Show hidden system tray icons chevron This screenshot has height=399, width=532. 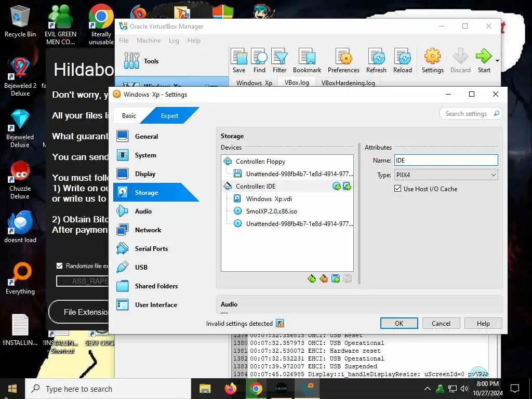(x=427, y=389)
